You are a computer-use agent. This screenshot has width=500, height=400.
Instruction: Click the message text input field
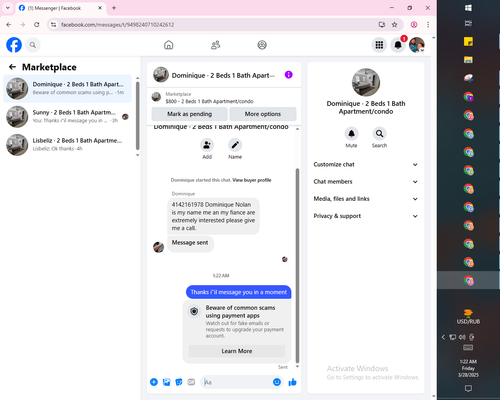[238, 382]
